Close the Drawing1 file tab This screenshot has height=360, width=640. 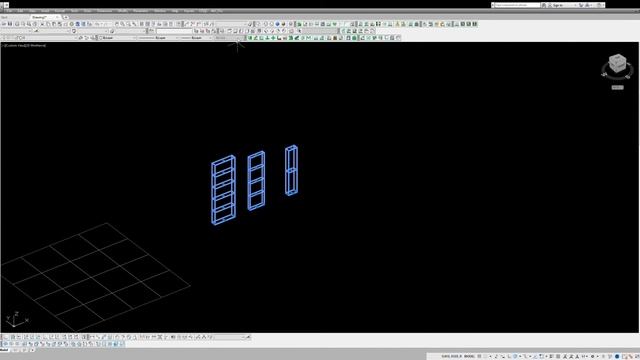point(57,17)
